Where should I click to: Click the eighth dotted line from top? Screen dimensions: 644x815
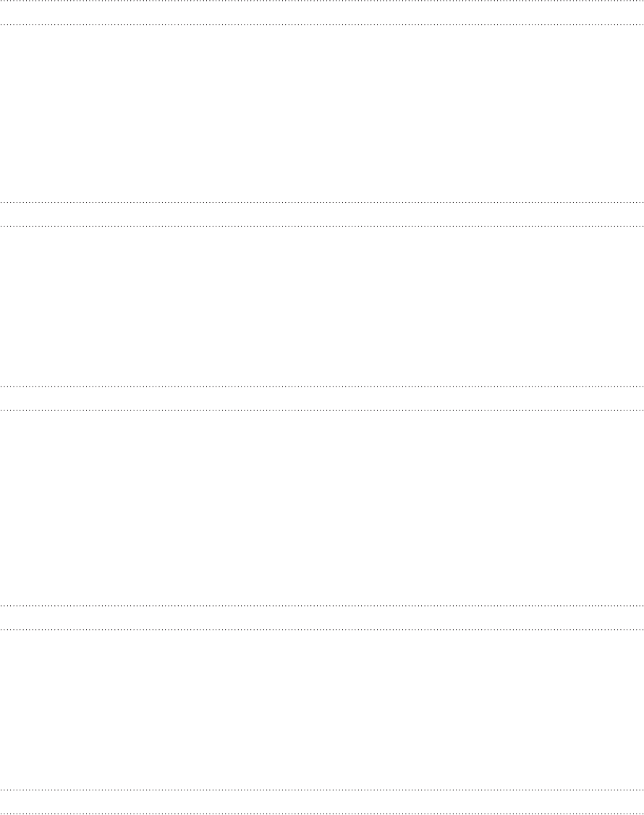(x=322, y=630)
